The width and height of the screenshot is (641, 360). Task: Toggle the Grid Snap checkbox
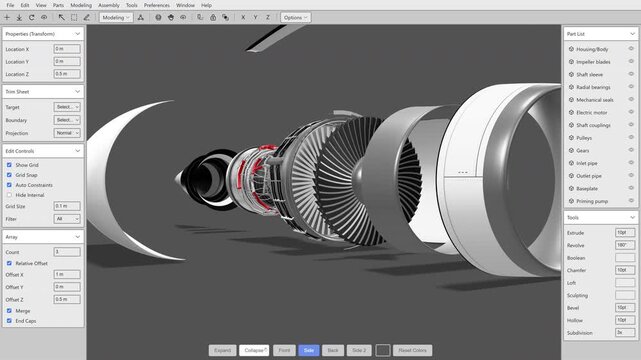9,175
